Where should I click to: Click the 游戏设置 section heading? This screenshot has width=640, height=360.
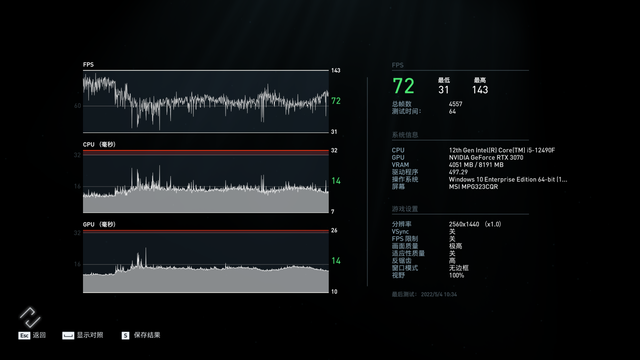[405, 209]
